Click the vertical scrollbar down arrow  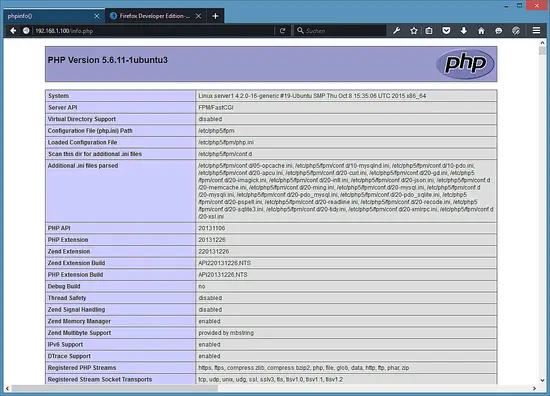[542, 380]
